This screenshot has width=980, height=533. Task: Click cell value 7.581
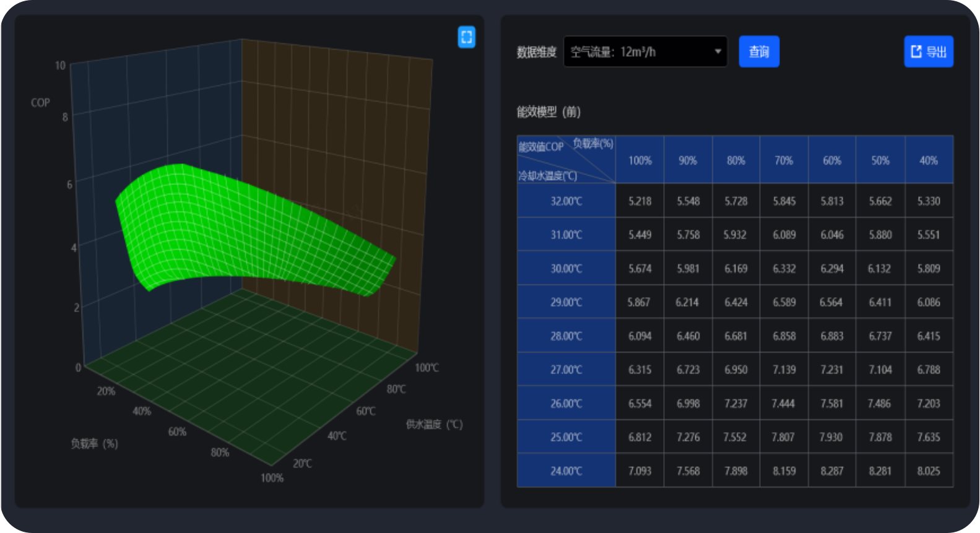832,403
